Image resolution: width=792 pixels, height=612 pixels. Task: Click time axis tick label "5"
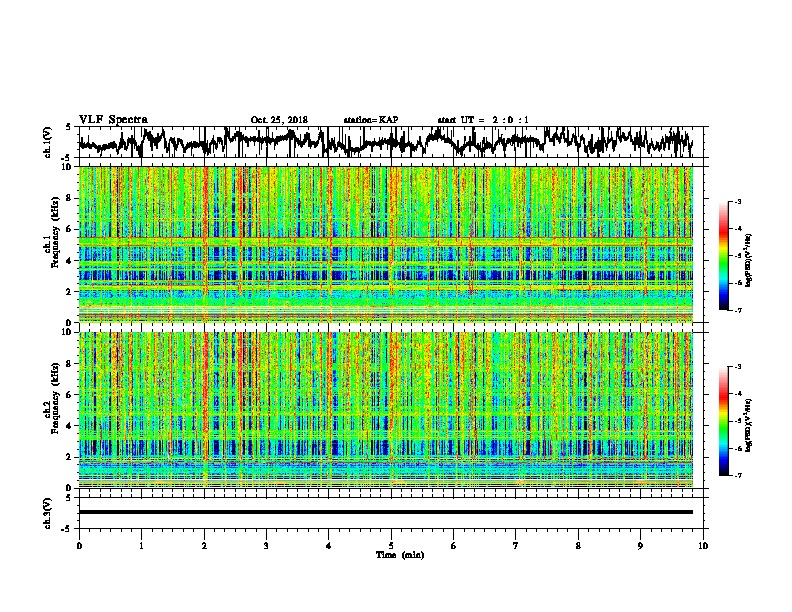coord(391,546)
